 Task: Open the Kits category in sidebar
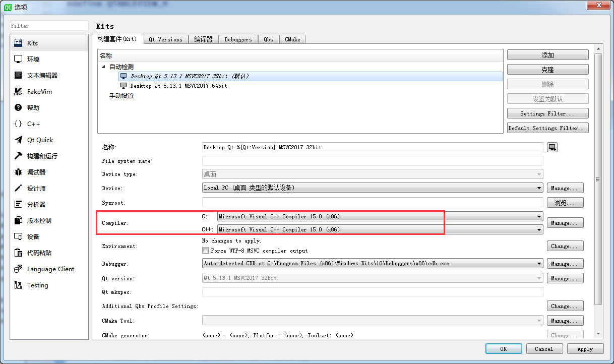click(x=49, y=43)
